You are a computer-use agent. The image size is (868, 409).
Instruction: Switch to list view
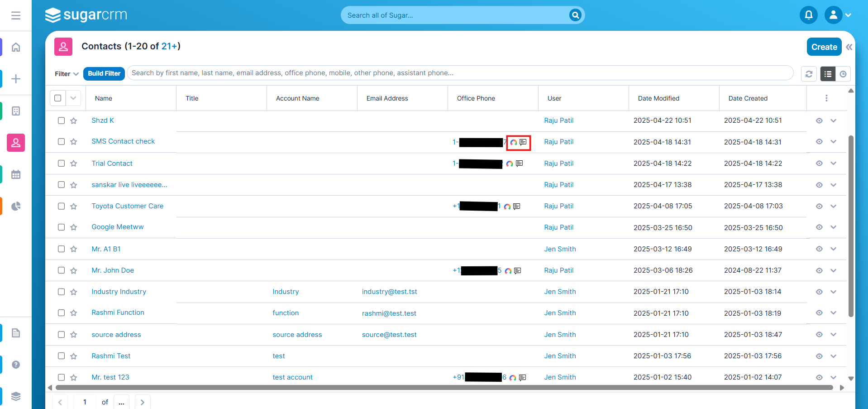(x=828, y=74)
